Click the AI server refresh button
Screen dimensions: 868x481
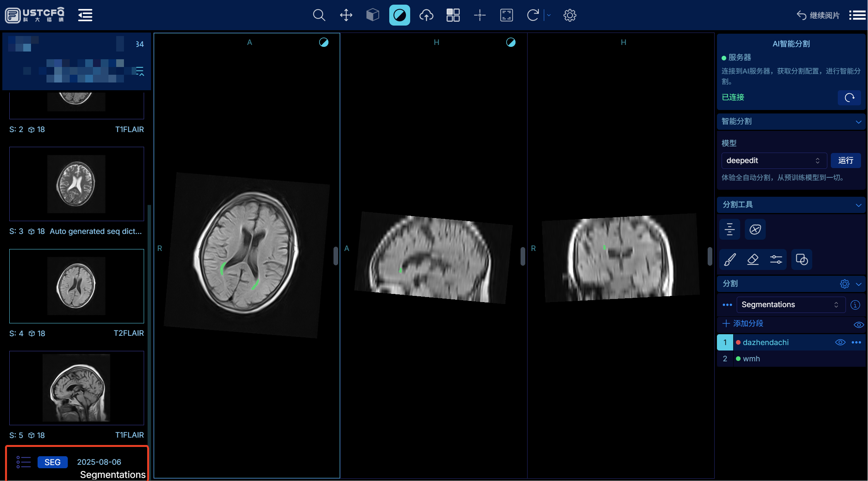coord(849,98)
